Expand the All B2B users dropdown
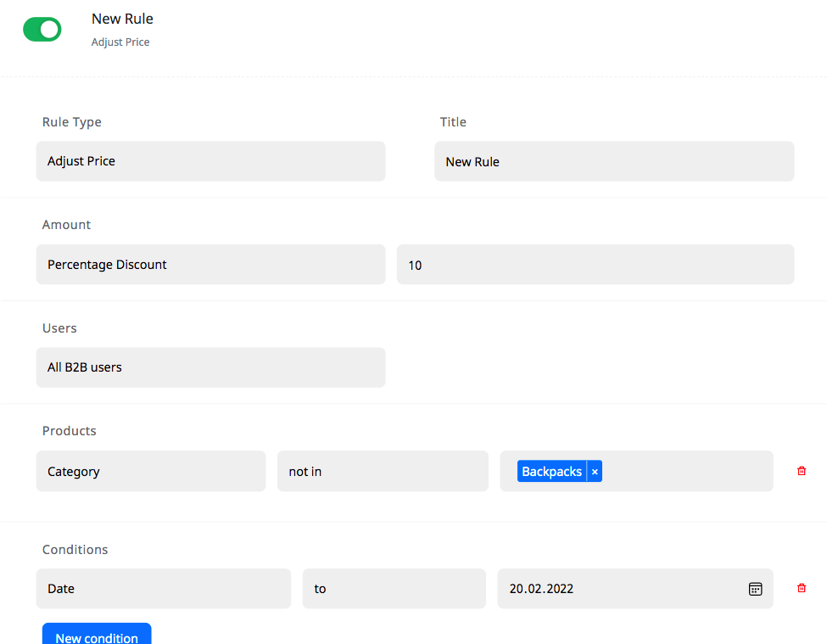 210,367
